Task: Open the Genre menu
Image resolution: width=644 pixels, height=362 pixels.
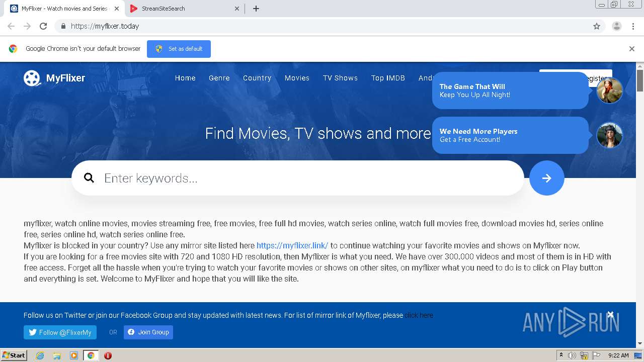Action: point(219,78)
